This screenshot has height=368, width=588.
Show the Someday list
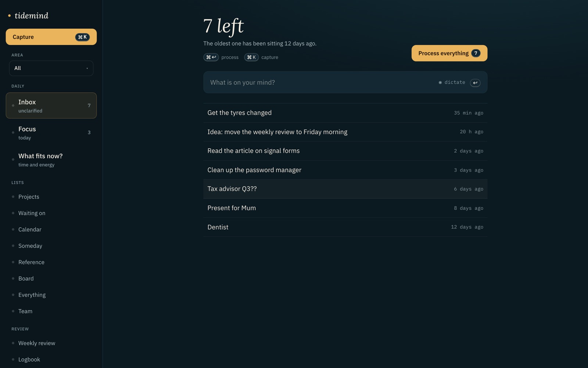pos(51,246)
